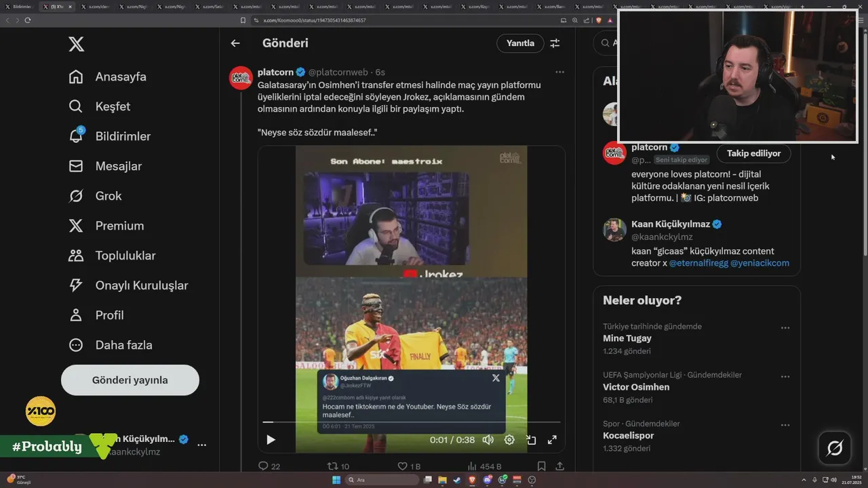Open the platcorn author name link
This screenshot has height=488, width=868.
coord(276,72)
